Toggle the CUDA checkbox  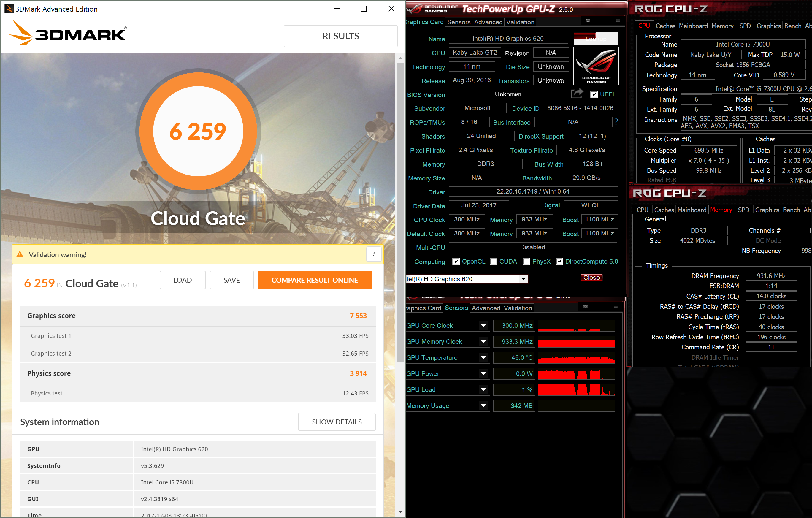493,262
